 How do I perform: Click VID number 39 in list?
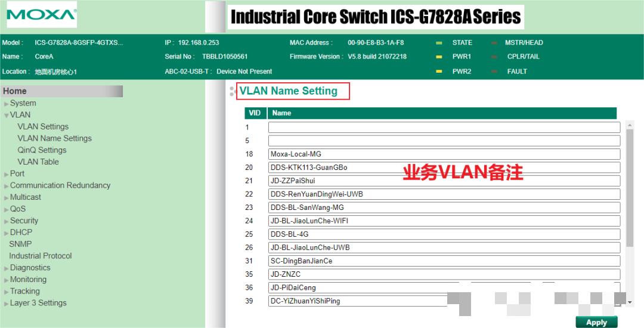tap(249, 301)
